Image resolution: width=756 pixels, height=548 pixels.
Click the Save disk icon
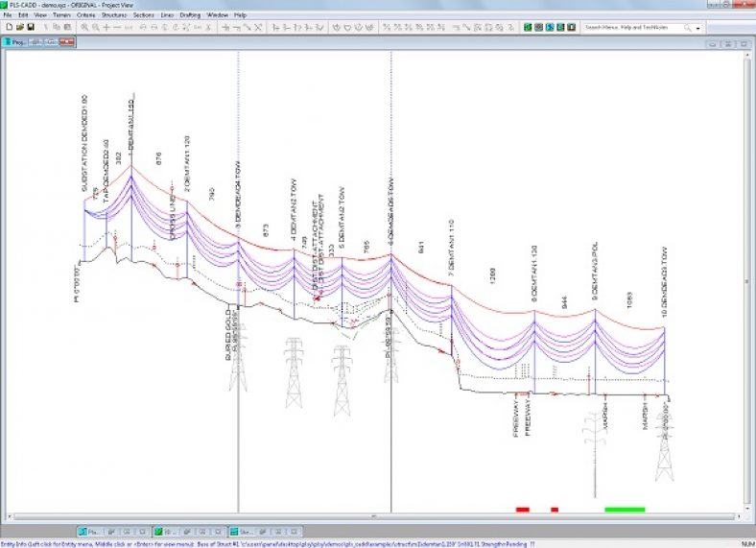[x=31, y=27]
